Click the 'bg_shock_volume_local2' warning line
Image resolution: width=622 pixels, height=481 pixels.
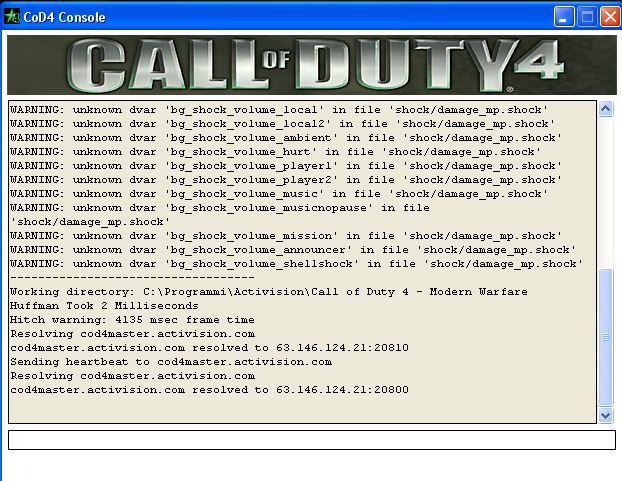pos(282,124)
